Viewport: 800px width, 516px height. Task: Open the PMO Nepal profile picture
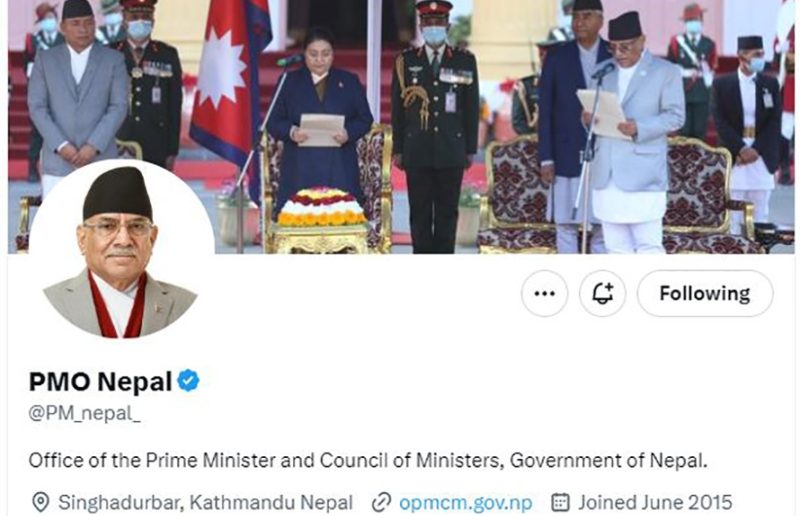pyautogui.click(x=121, y=250)
